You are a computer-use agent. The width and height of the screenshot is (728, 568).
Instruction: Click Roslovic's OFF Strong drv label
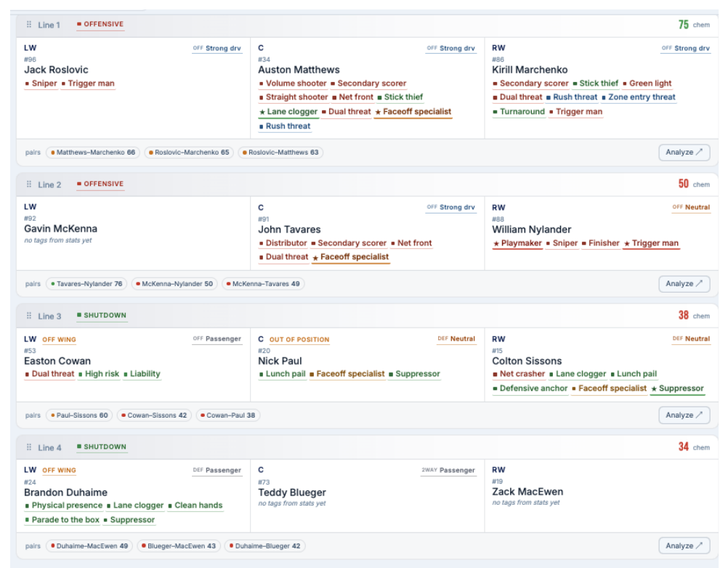(217, 48)
